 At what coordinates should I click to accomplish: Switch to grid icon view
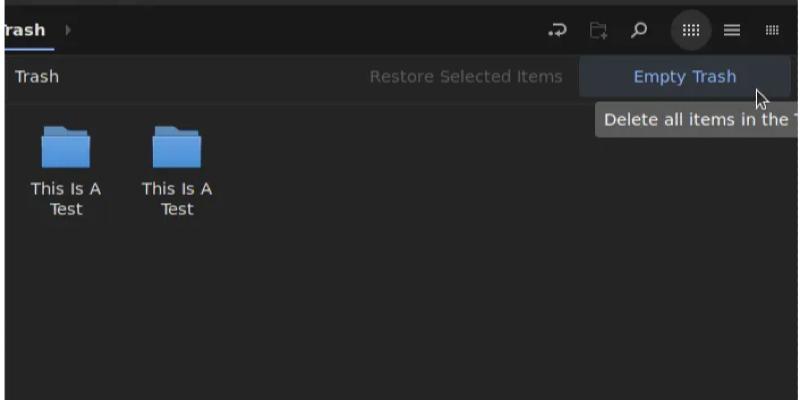point(691,30)
